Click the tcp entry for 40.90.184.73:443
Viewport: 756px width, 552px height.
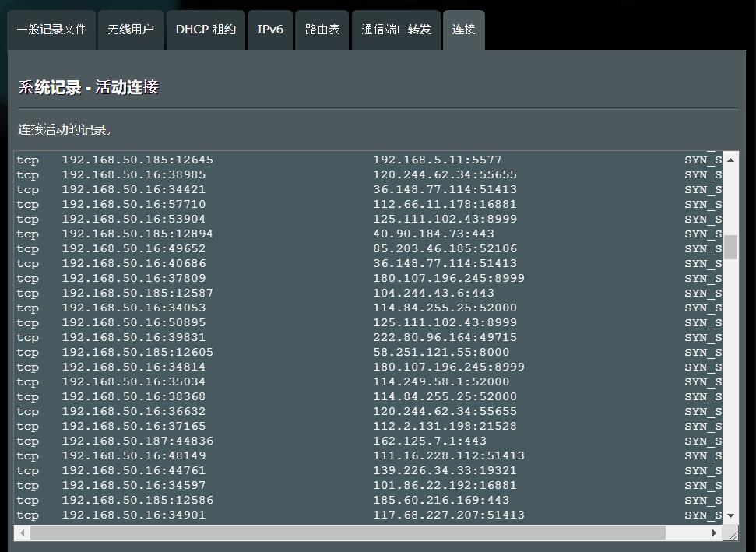tap(311, 234)
